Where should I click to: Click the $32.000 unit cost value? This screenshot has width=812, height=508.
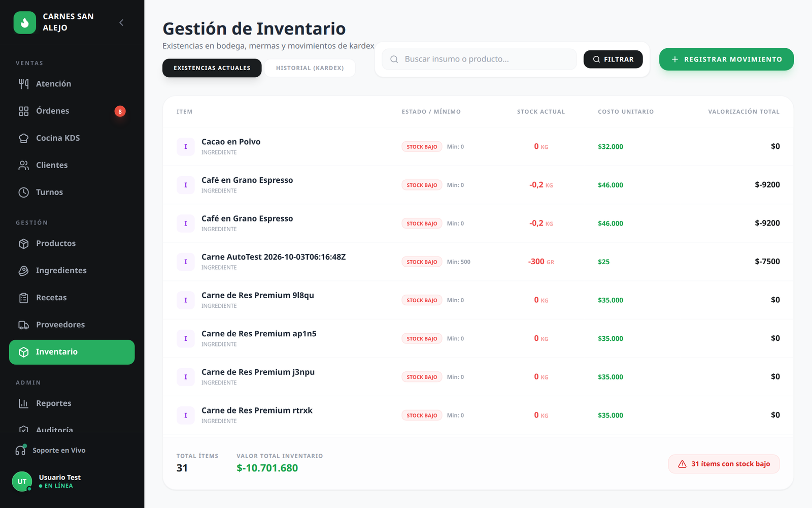[x=611, y=147]
